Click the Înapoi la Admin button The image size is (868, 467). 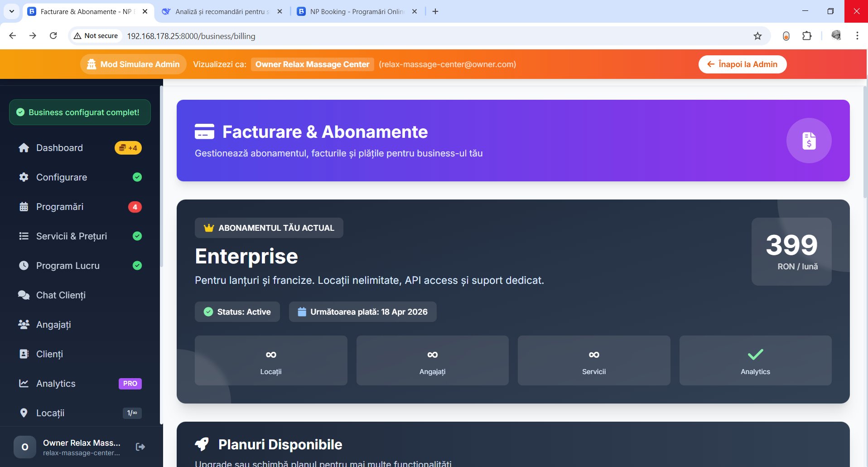[742, 64]
